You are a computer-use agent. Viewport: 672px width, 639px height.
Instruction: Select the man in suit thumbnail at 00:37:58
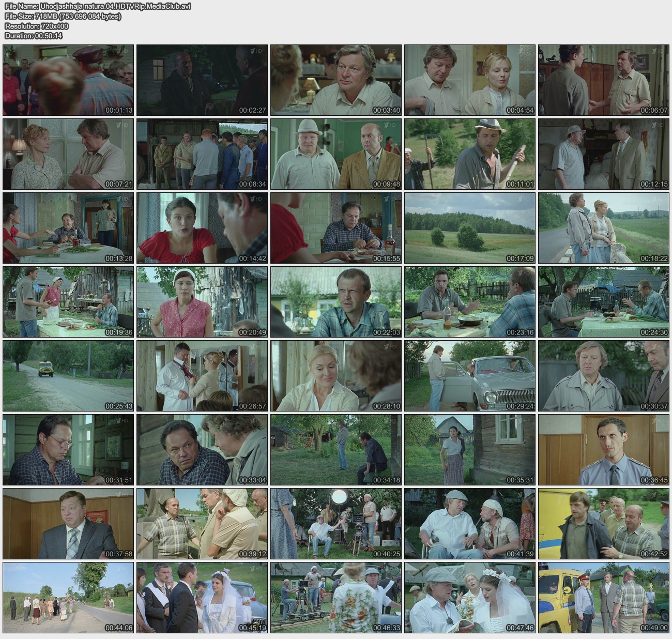tap(68, 524)
